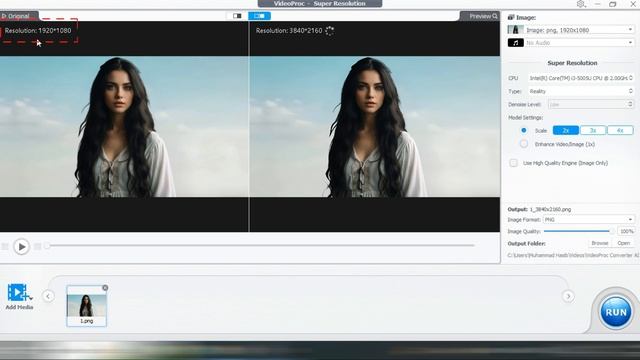Click the small control right of Play
640x360 pixels.
point(38,246)
